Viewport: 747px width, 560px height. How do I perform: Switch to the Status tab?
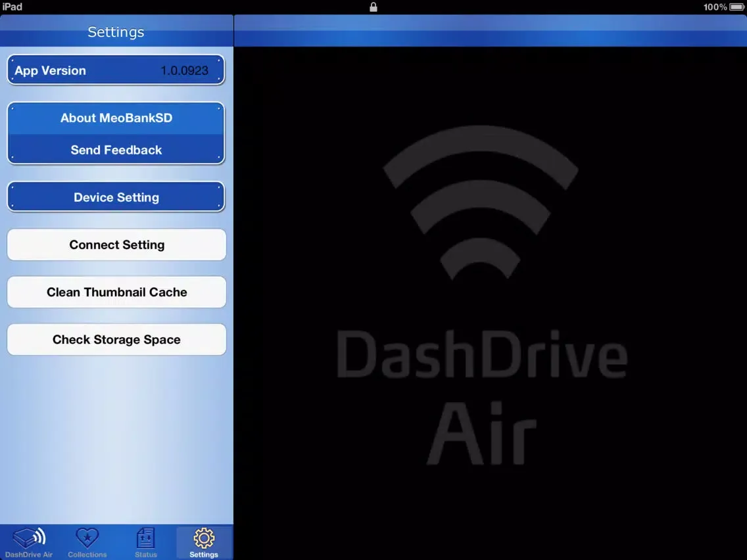[x=146, y=542]
